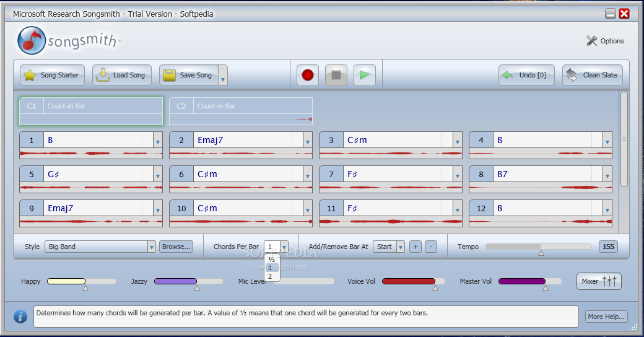Screen dimensions: 644x337
Task: Click the minus button to remove bar
Action: [x=431, y=247]
